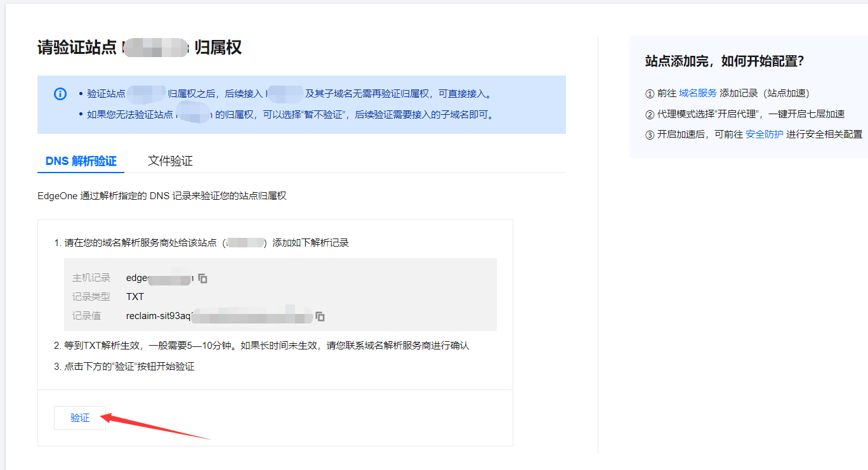Click guide step 代理模式选择开启代理

tap(745, 114)
